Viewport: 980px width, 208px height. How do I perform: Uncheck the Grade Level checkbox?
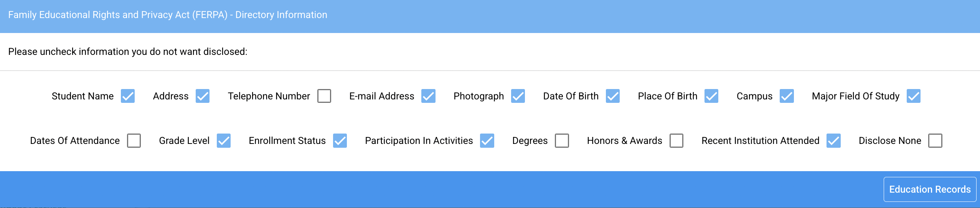coord(224,140)
